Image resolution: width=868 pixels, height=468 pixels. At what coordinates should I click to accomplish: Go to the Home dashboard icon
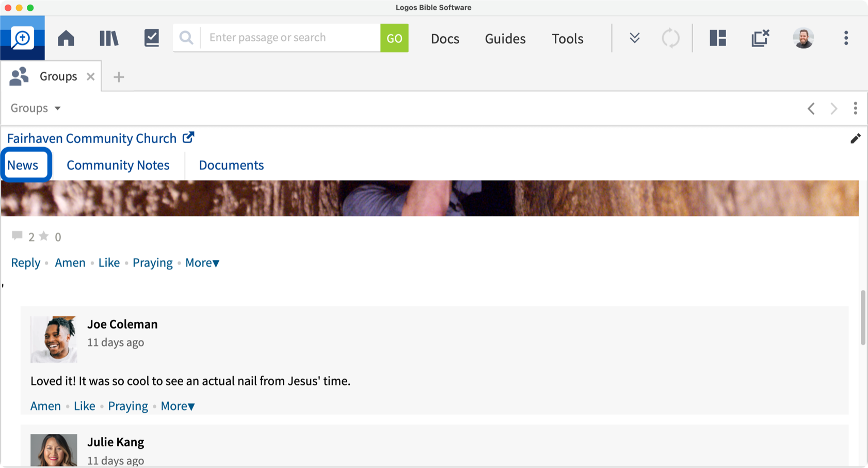coord(66,38)
